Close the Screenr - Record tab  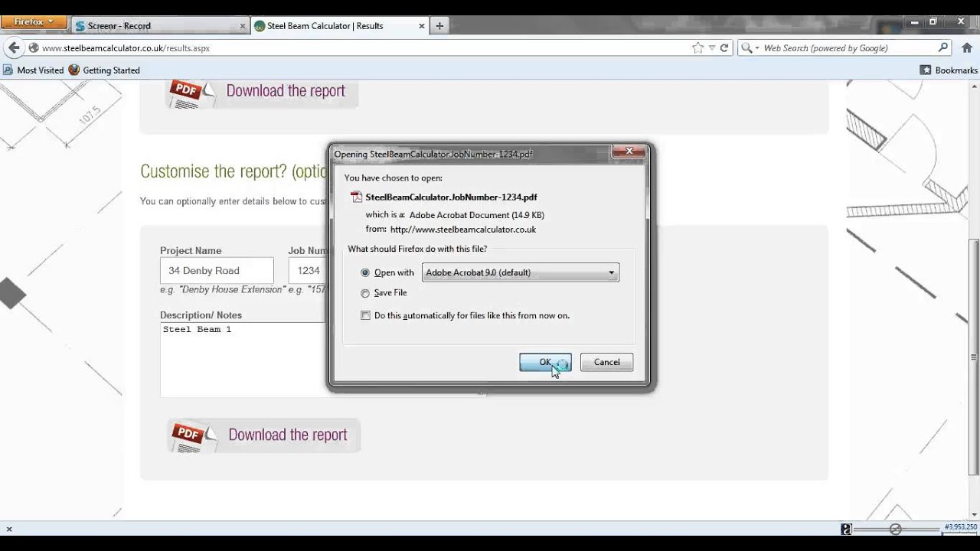[x=243, y=26]
